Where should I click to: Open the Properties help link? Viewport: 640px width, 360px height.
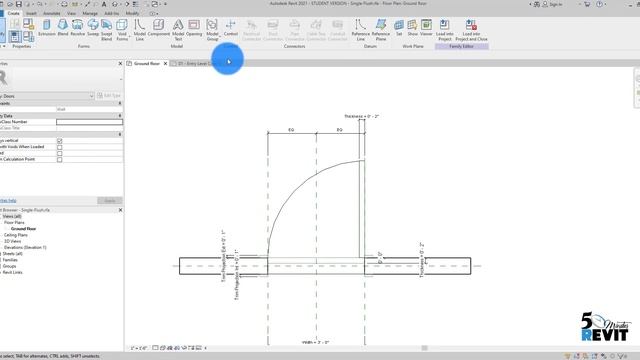[8, 200]
